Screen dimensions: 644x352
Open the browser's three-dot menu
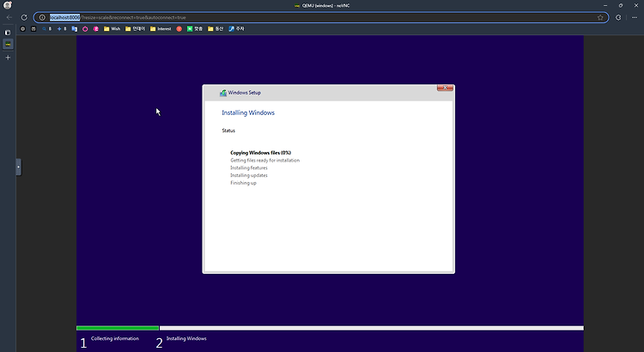click(635, 17)
